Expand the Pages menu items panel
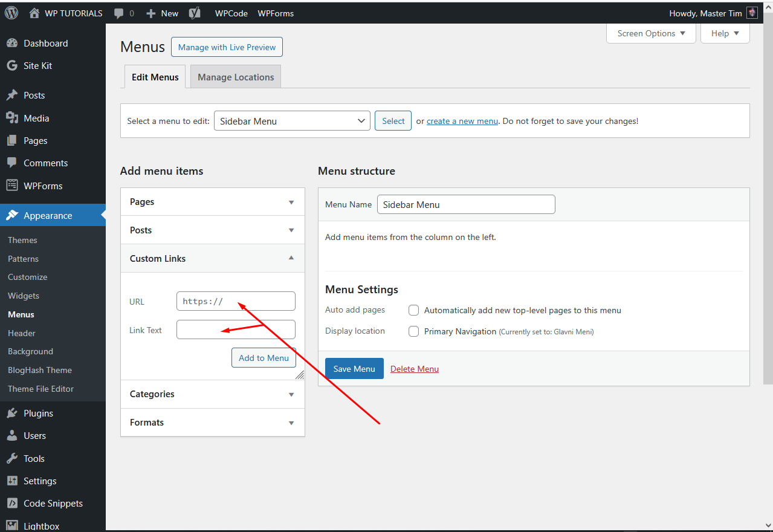The height and width of the screenshot is (532, 773). (212, 202)
